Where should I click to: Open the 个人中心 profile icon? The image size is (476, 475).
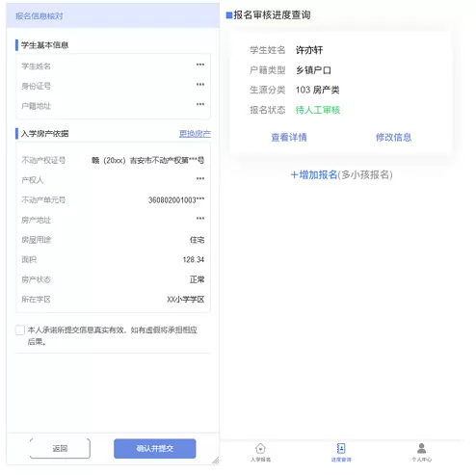tap(421, 448)
